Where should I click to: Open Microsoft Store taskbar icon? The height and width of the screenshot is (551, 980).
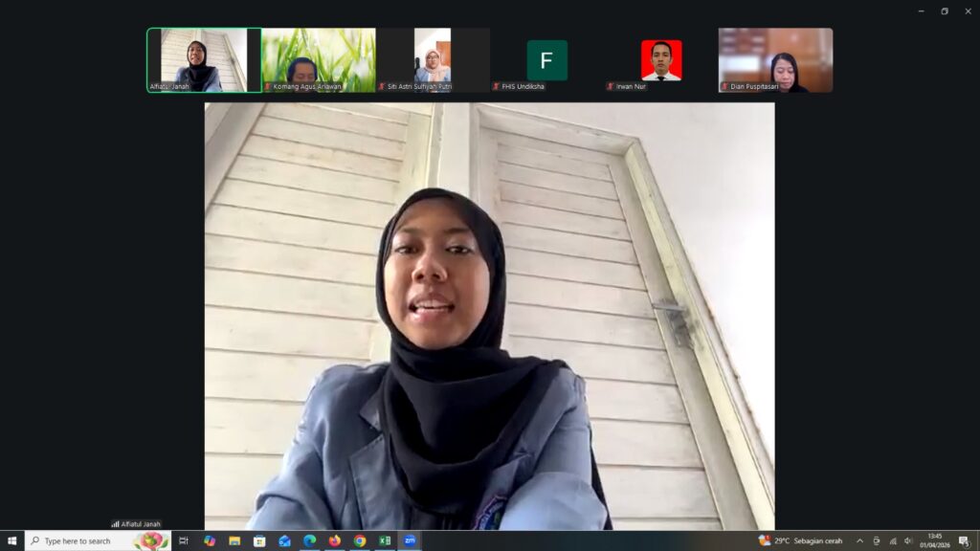tap(259, 540)
